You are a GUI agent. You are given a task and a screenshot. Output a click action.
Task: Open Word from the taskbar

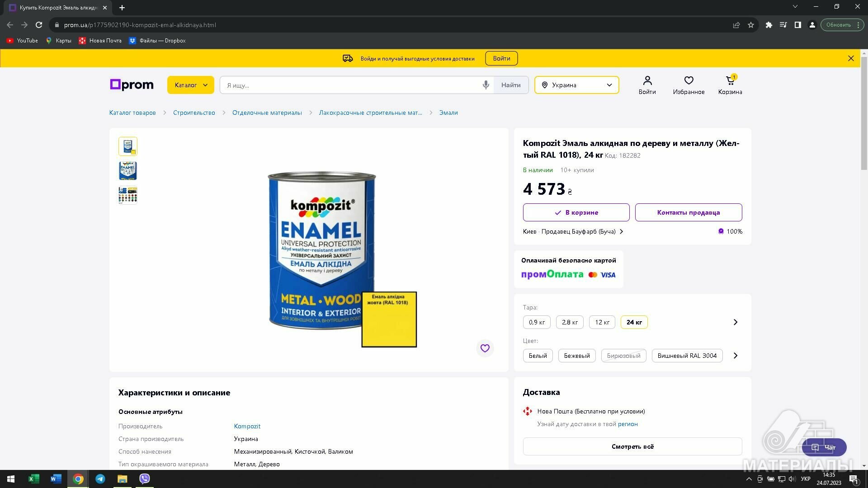pos(56,479)
